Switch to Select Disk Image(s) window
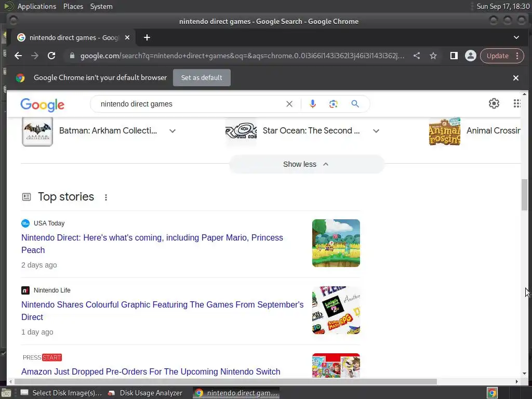Image resolution: width=532 pixels, height=399 pixels. tap(61, 393)
